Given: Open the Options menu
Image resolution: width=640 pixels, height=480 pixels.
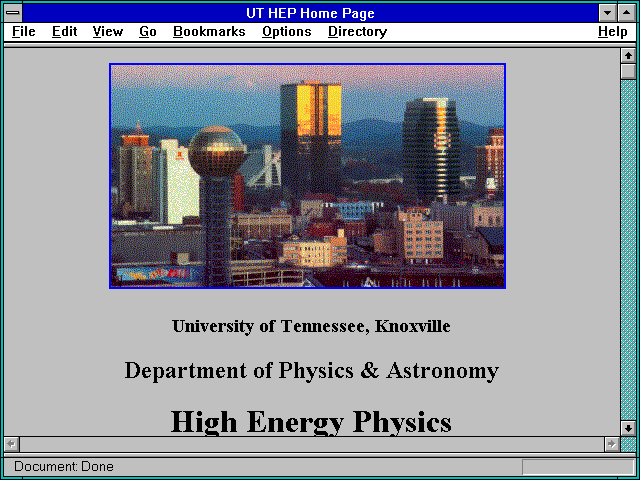Looking at the screenshot, I should click(x=287, y=31).
